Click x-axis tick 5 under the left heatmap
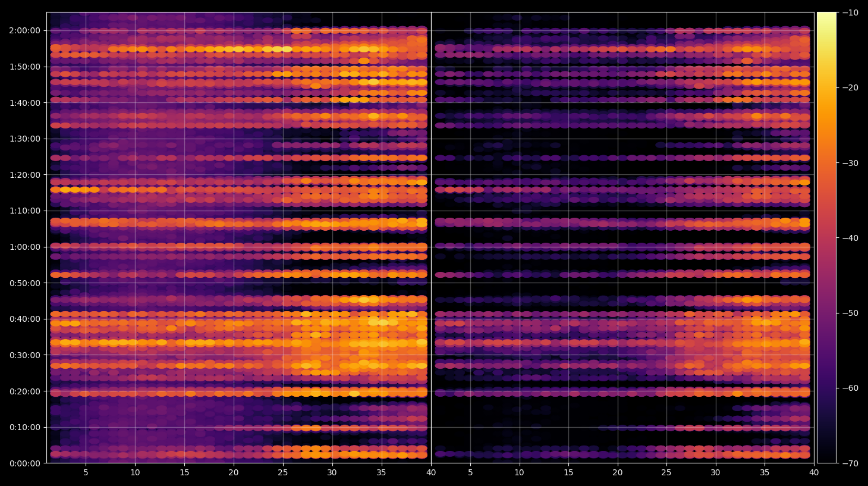 tap(86, 473)
